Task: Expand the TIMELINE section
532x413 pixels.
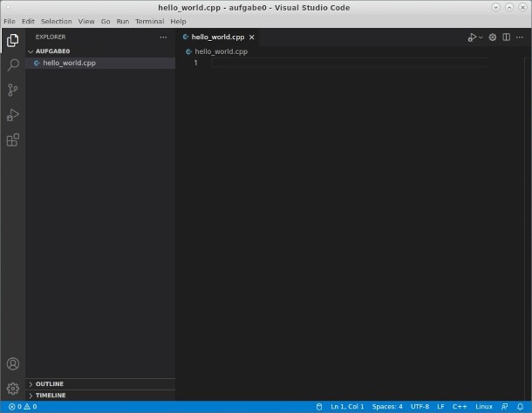Action: coord(100,396)
